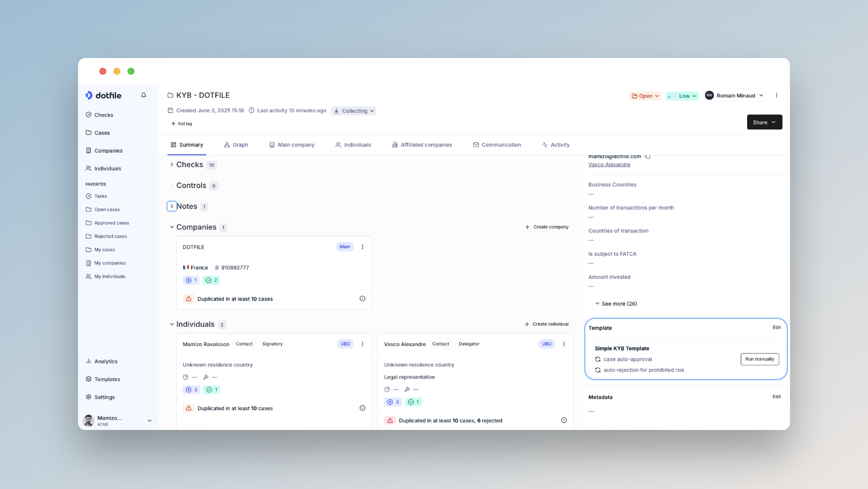Image resolution: width=868 pixels, height=489 pixels.
Task: Run the template manually
Action: click(x=759, y=359)
